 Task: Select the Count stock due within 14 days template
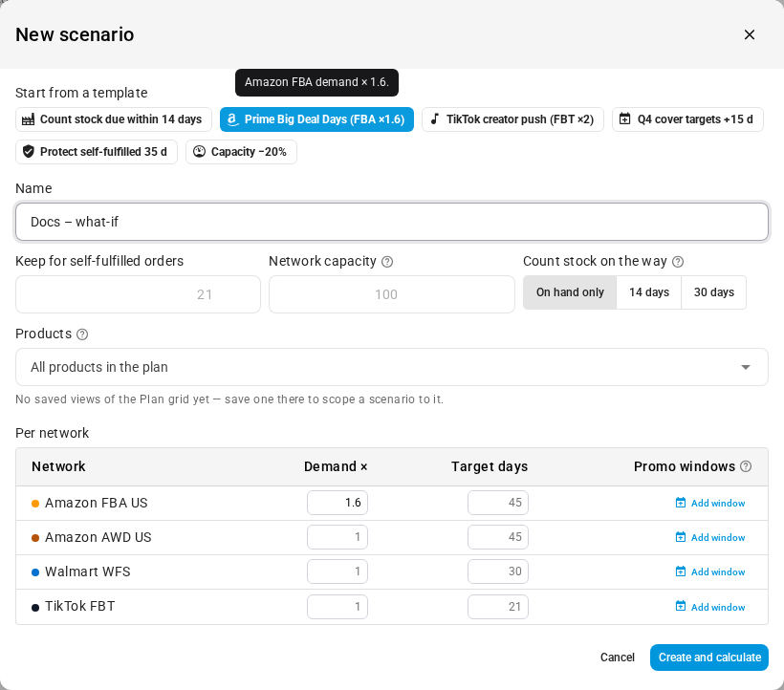[x=114, y=119]
